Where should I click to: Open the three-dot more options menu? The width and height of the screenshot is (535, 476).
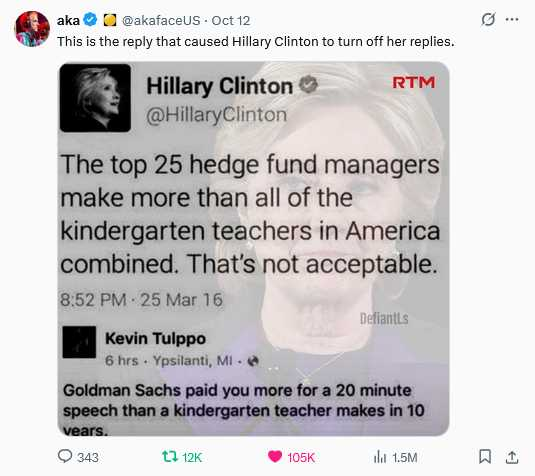click(x=512, y=19)
